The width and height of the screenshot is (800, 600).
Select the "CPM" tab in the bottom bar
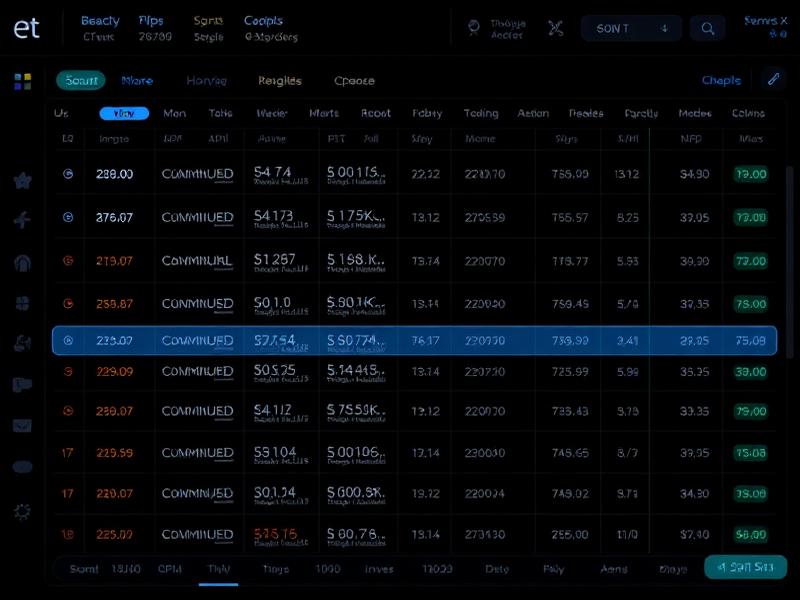(169, 569)
